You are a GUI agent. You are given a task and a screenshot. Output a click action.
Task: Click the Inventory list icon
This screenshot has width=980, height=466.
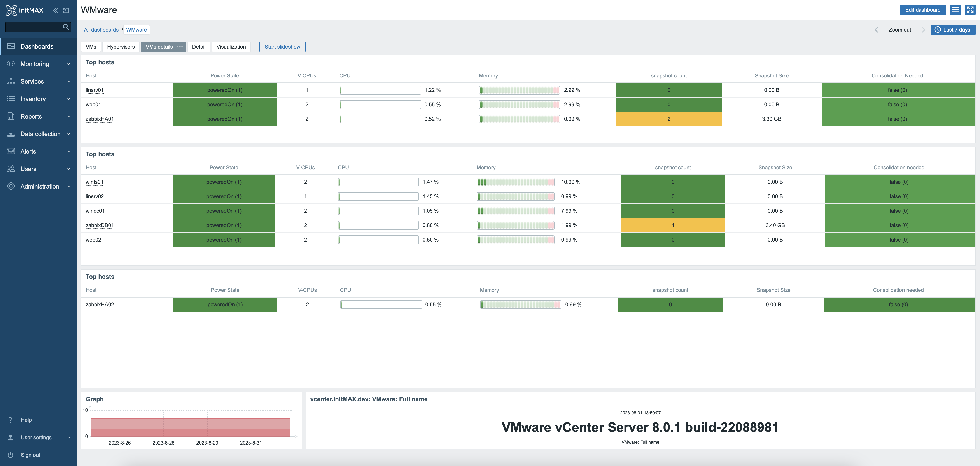coord(11,98)
